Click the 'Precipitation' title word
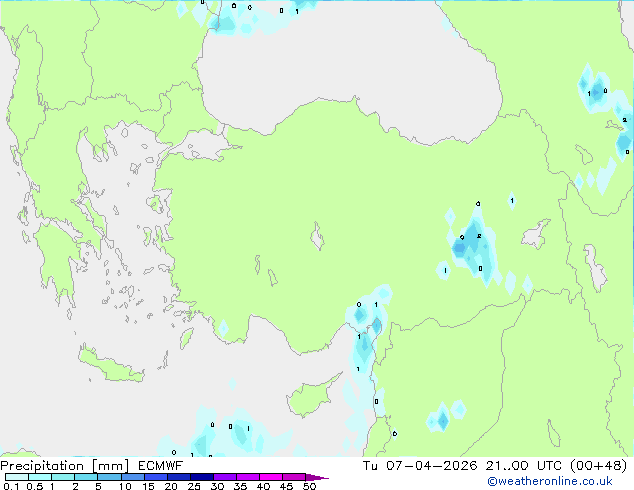Viewport: 634px width, 490px height. [x=42, y=466]
